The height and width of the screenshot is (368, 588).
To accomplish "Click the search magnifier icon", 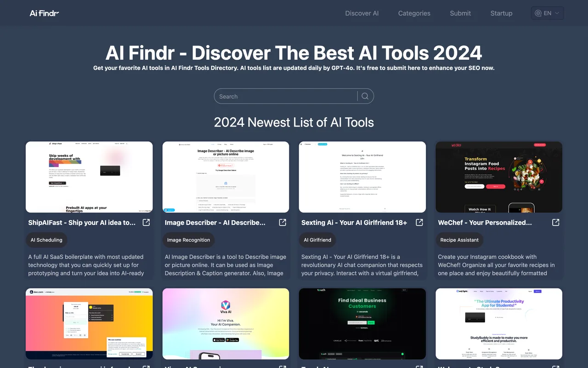I will point(365,96).
